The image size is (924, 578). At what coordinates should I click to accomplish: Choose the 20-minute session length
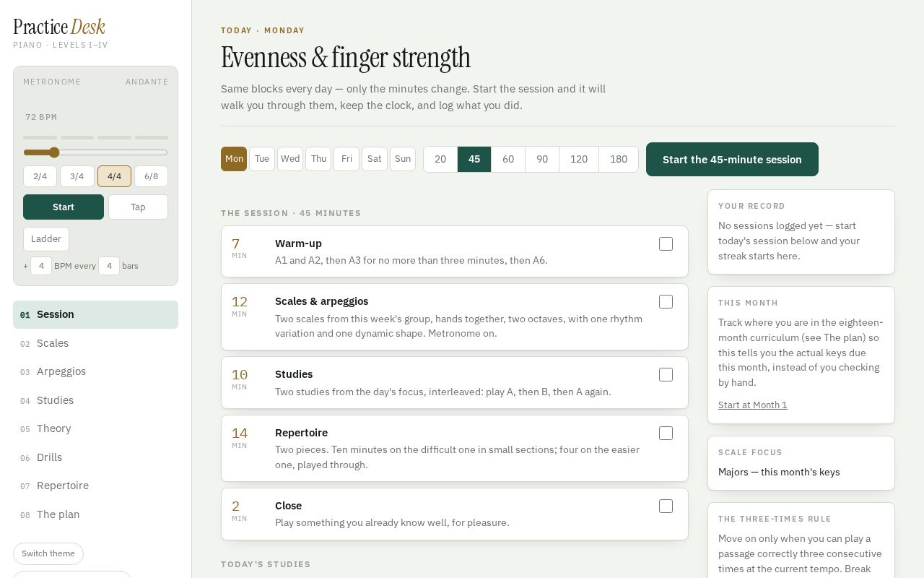pyautogui.click(x=440, y=159)
